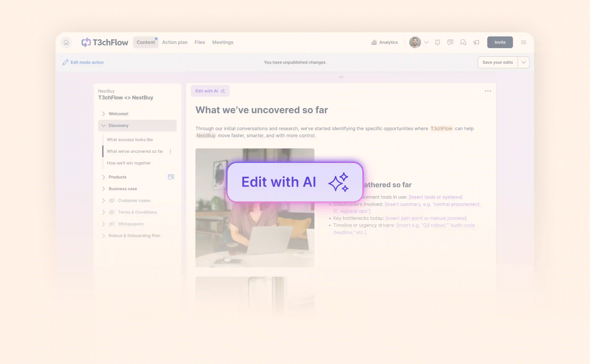The height and width of the screenshot is (364, 590).
Task: Click the Invite button
Action: (x=500, y=42)
